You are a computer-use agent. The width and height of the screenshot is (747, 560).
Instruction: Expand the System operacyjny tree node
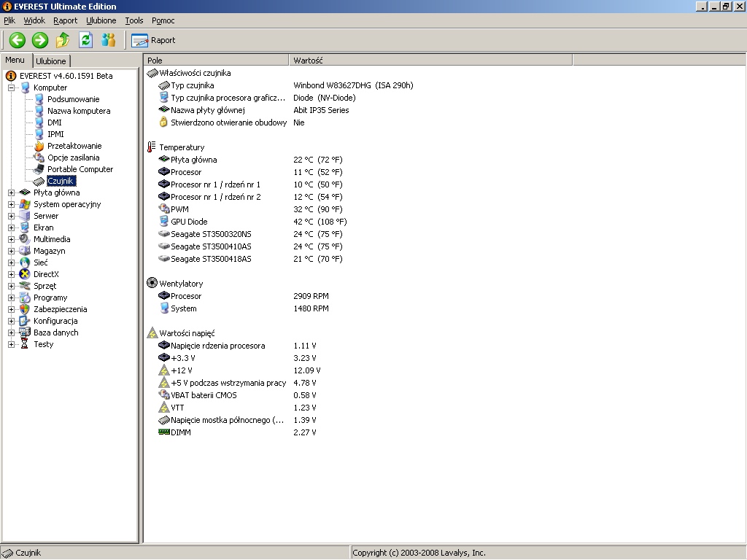[x=12, y=204]
